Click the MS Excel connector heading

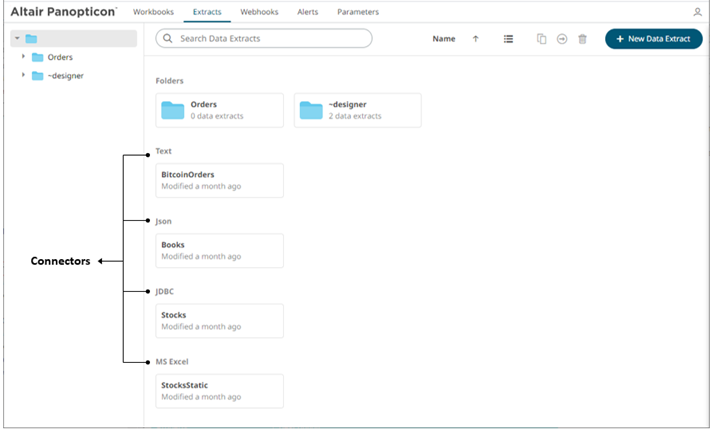[172, 362]
